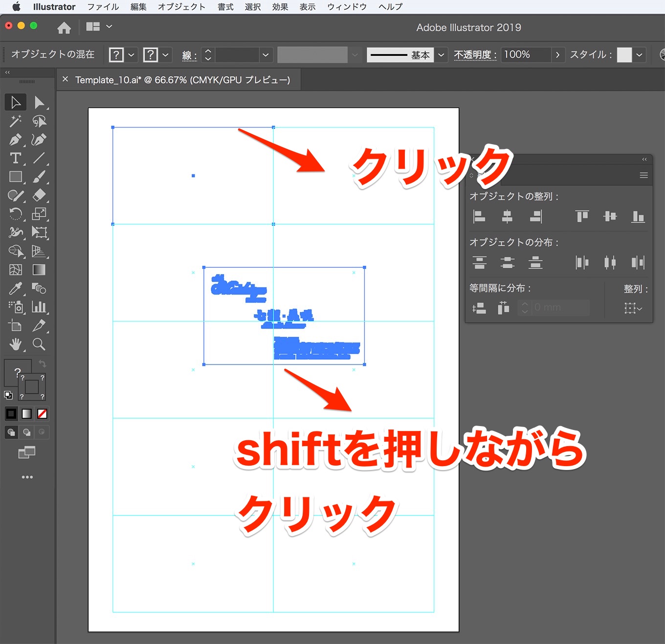Set paint to Gradient button
665x644 pixels.
pyautogui.click(x=27, y=414)
